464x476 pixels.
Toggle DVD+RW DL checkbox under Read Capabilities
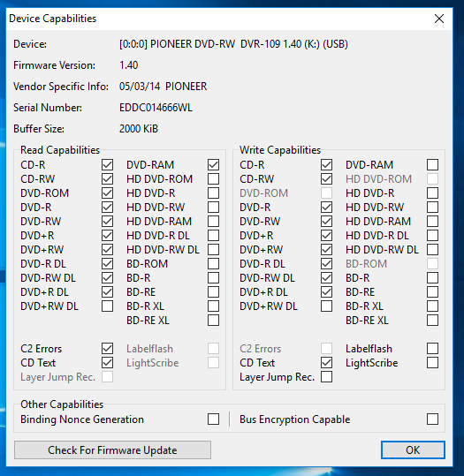[107, 306]
